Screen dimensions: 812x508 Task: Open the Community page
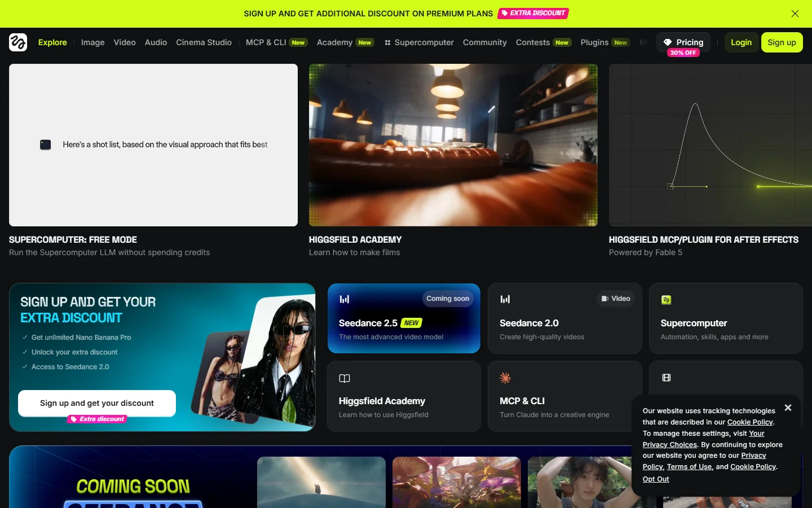pyautogui.click(x=485, y=42)
